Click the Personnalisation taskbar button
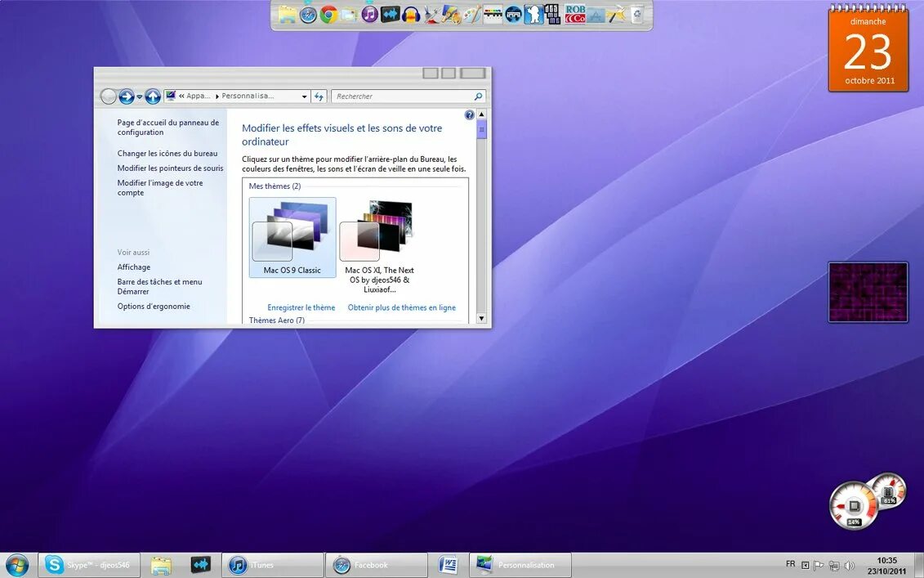This screenshot has width=924, height=578. tap(520, 565)
